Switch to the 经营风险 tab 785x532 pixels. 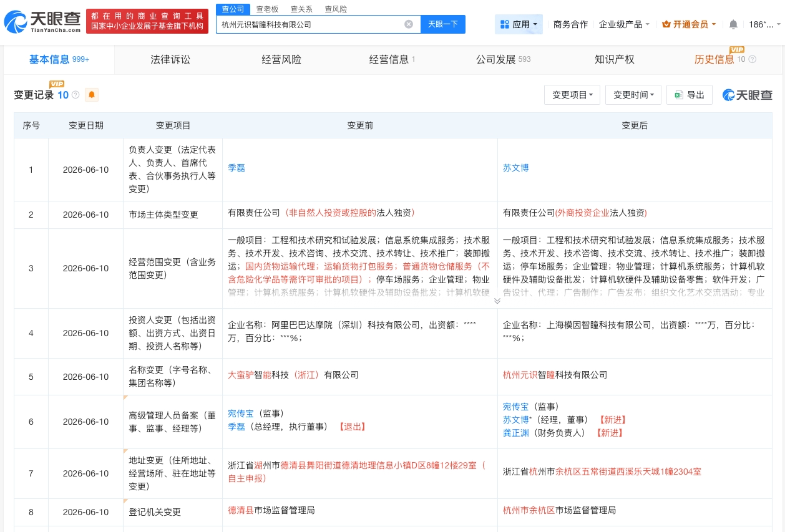(281, 59)
